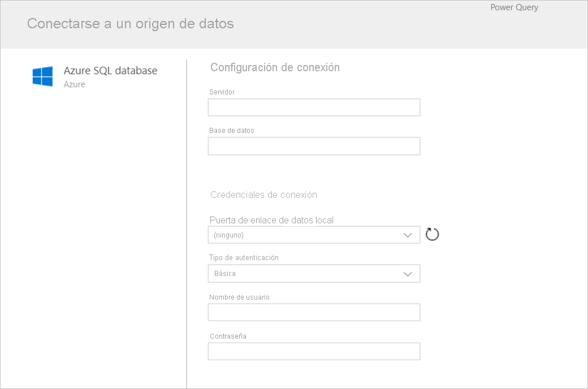Open the Tipo de autenticación dropdown
588x389 pixels.
(314, 274)
